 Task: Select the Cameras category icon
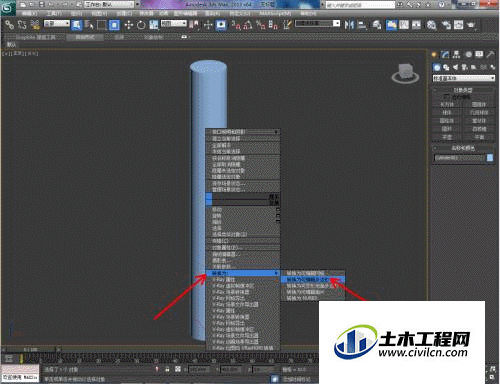click(464, 68)
